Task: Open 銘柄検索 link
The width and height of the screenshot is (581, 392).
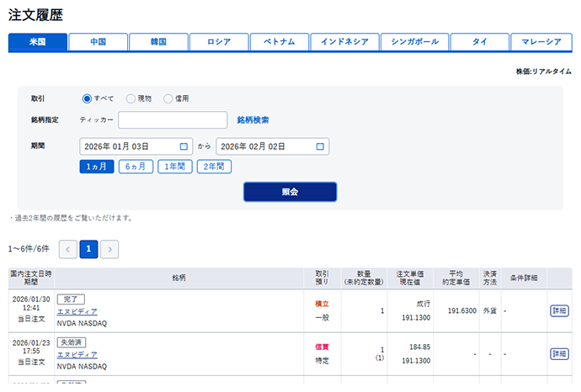Action: 253,120
